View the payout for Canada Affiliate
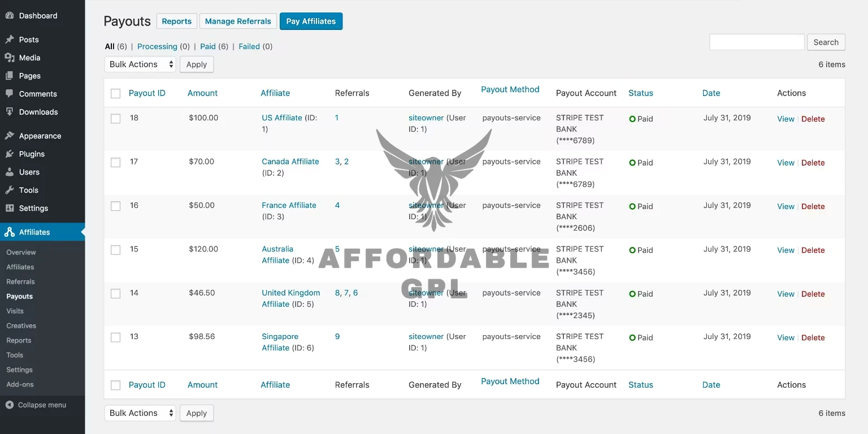The height and width of the screenshot is (434, 868). point(785,163)
